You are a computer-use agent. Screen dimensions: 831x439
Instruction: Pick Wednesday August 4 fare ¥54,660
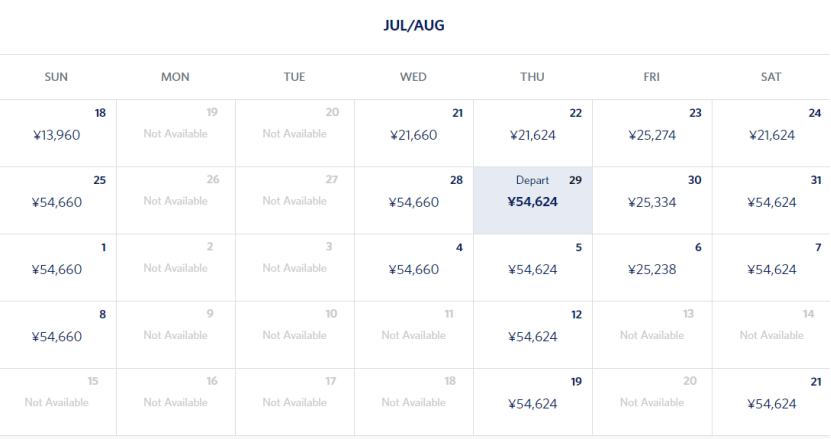point(414,268)
